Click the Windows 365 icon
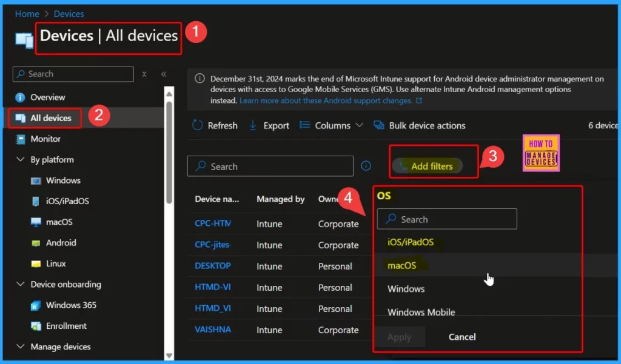 tap(36, 305)
